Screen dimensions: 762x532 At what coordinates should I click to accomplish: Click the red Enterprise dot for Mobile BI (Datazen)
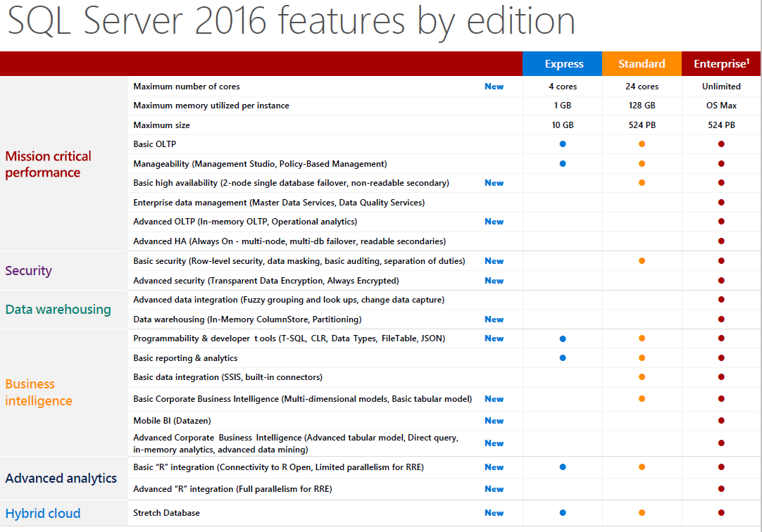[x=720, y=420]
